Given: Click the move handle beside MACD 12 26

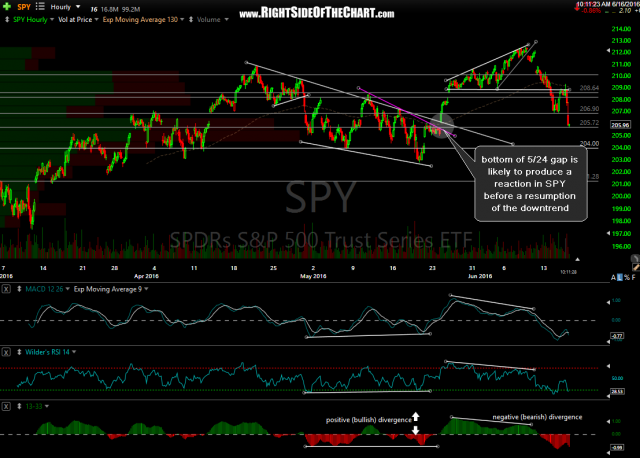Looking at the screenshot, I should (x=19, y=289).
